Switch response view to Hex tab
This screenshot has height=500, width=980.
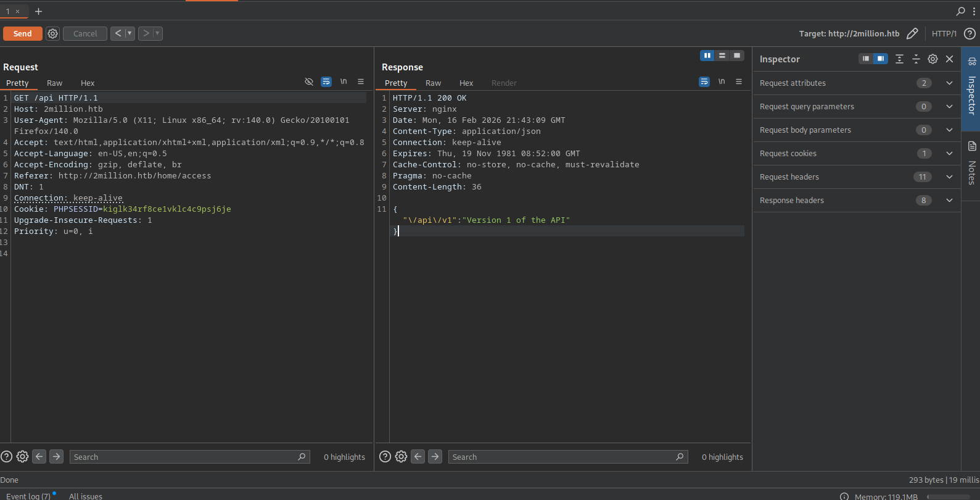point(466,83)
